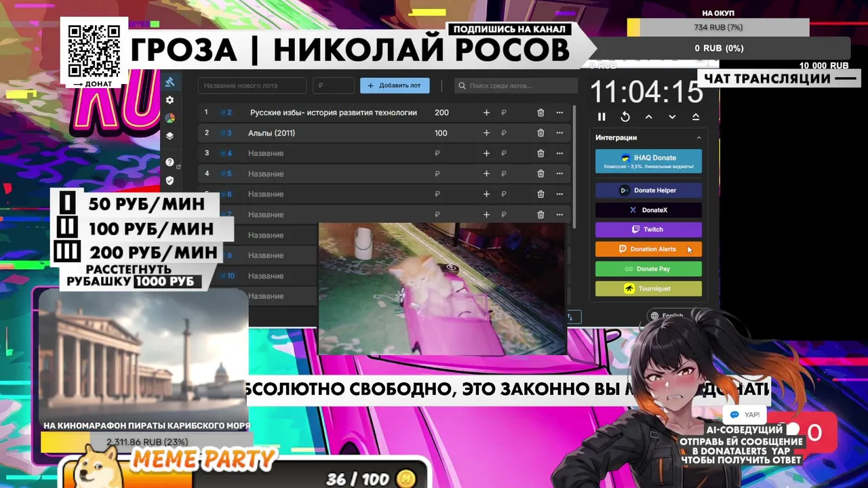Open more options for lot Альпы (2011)
The image size is (868, 488).
(559, 133)
